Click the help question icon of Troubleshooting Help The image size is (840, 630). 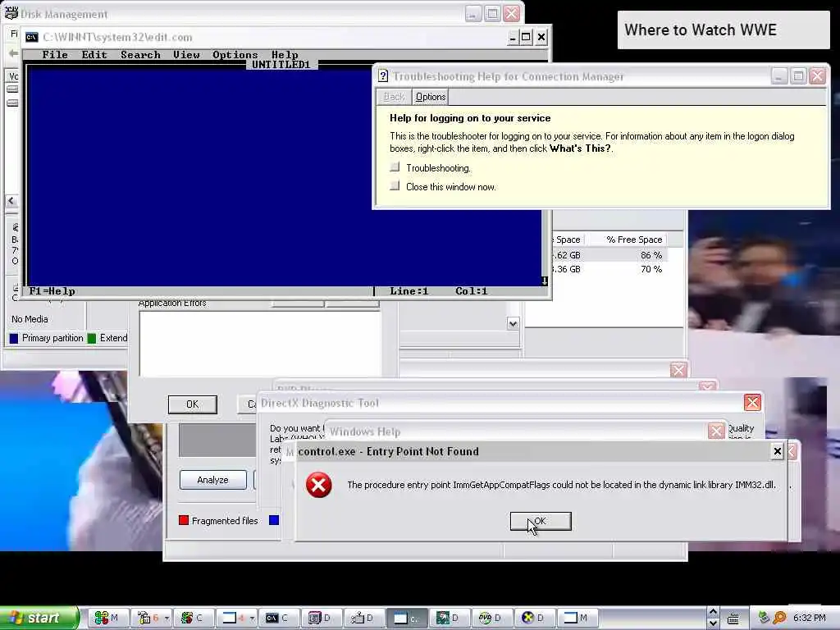(x=383, y=76)
